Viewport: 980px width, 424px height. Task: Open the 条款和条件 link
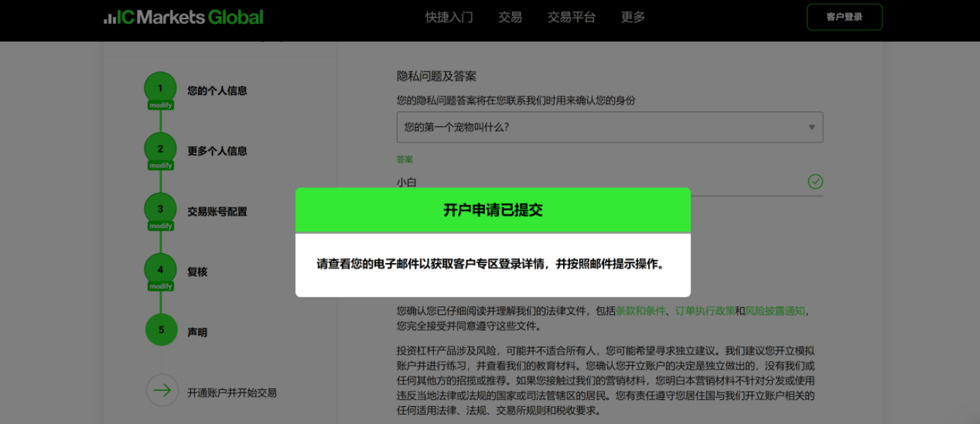click(640, 311)
